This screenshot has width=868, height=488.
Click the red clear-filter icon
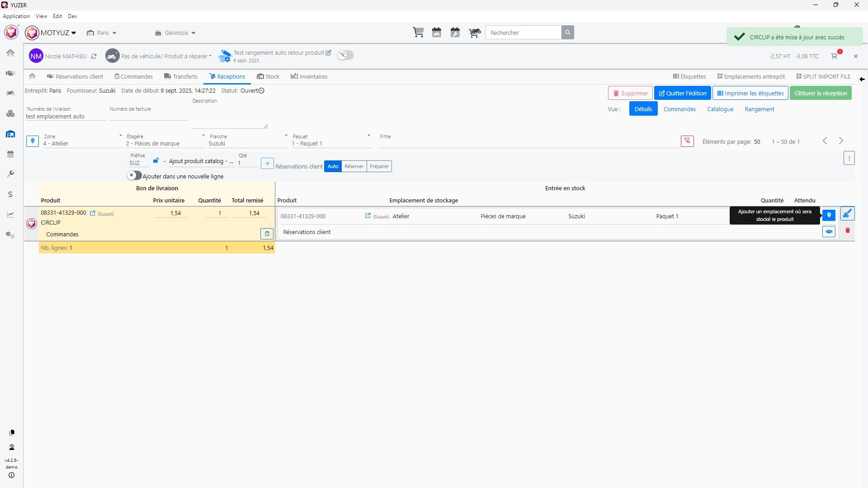[687, 141]
